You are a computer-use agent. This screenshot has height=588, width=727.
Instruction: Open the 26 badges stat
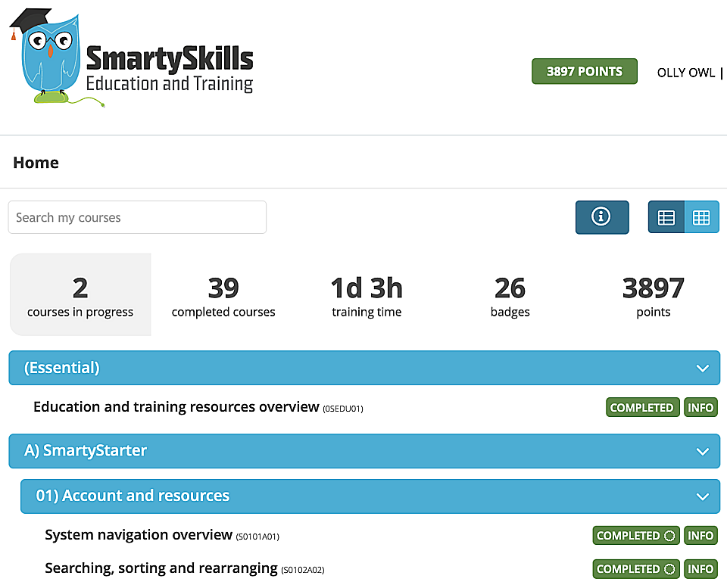[x=510, y=295]
